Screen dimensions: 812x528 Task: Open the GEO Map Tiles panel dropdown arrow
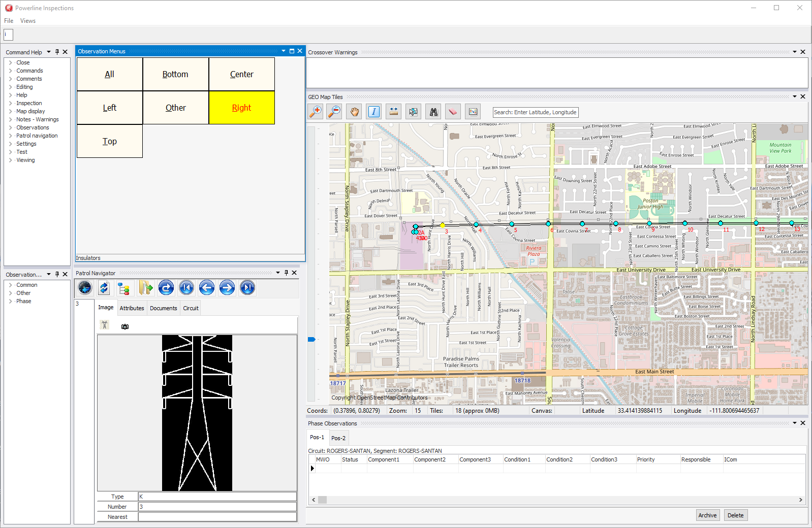click(795, 96)
